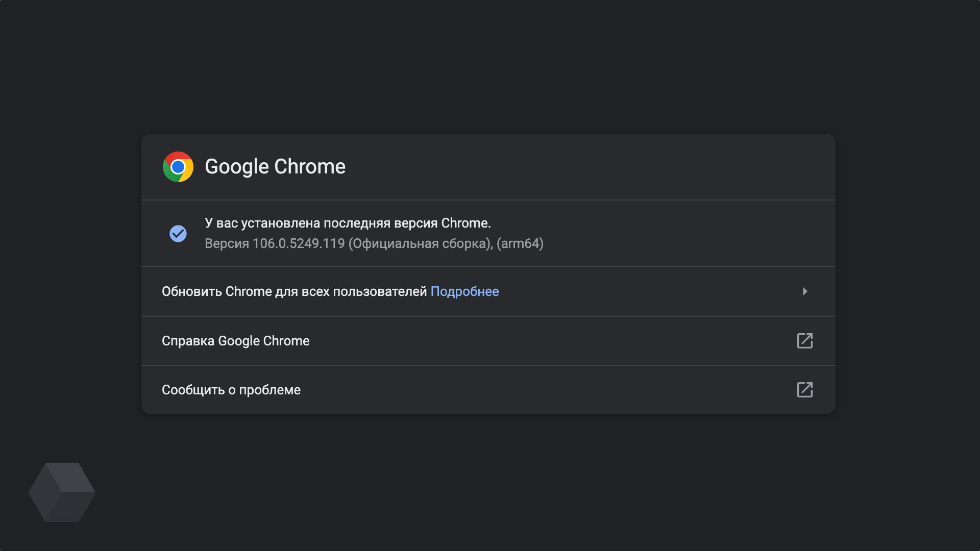Open Сообщить о проблеме external link icon
Image resolution: width=980 pixels, height=551 pixels.
pyautogui.click(x=805, y=390)
